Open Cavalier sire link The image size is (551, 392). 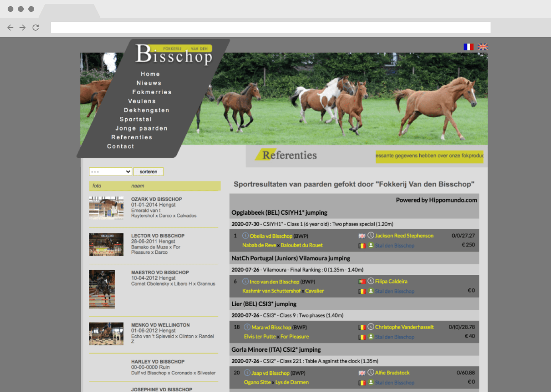315,291
